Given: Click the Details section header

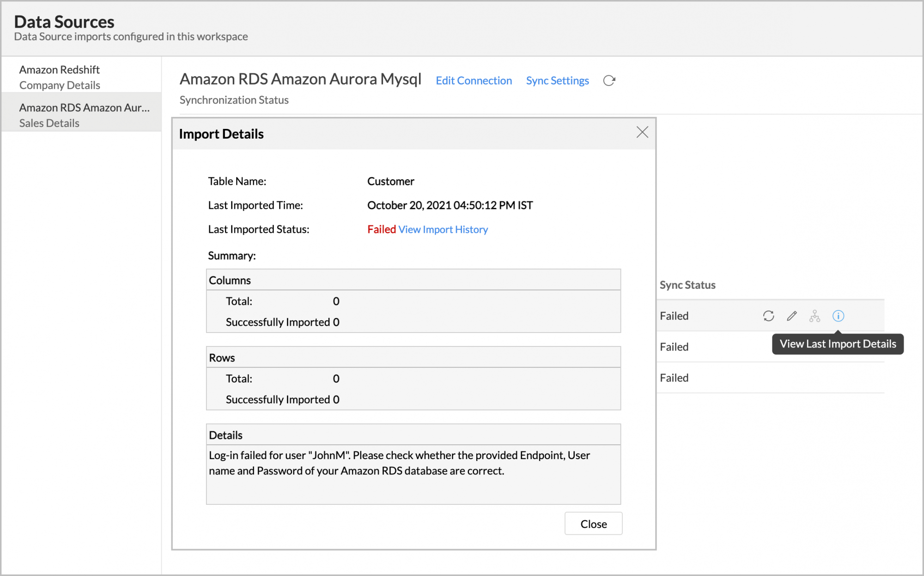Looking at the screenshot, I should coord(413,435).
